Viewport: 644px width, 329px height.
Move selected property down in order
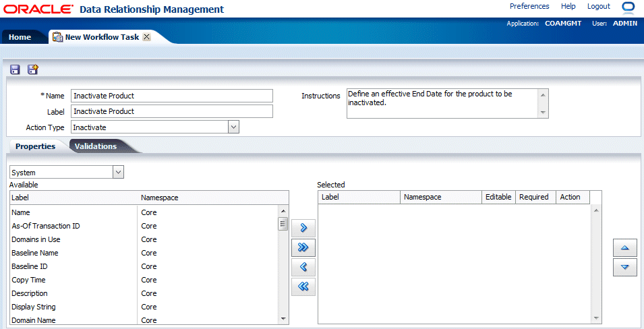coord(624,268)
